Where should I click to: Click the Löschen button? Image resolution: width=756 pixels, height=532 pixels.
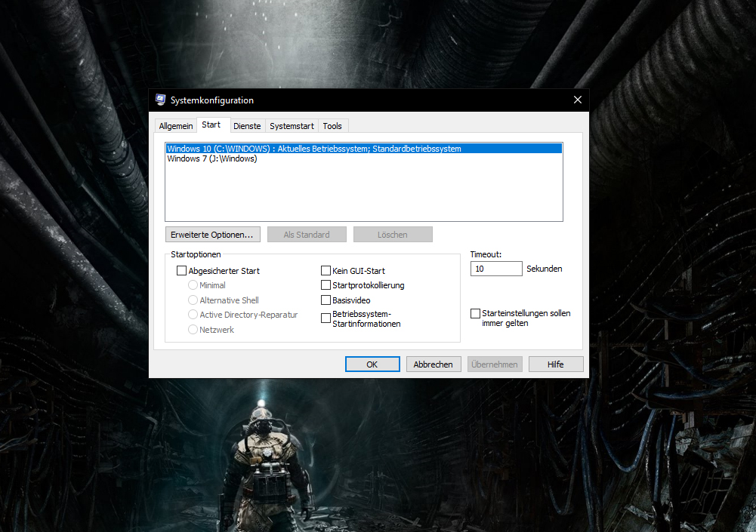coord(393,235)
